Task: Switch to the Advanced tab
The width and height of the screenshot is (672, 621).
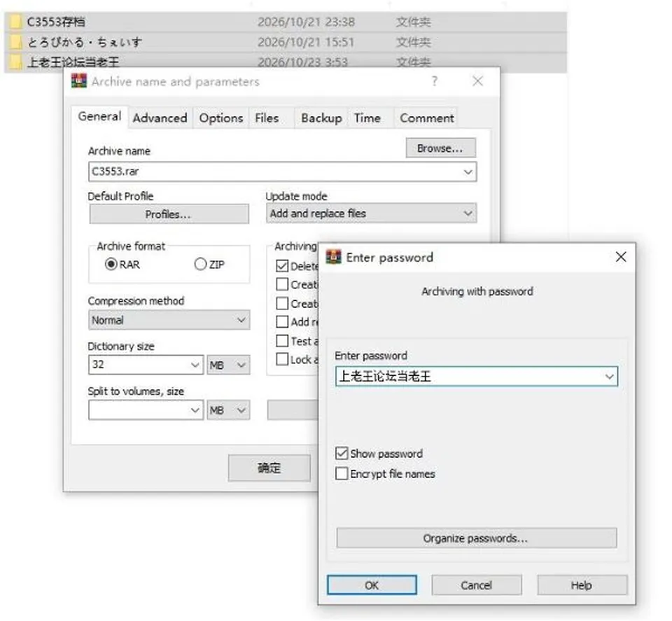Action: pyautogui.click(x=160, y=118)
